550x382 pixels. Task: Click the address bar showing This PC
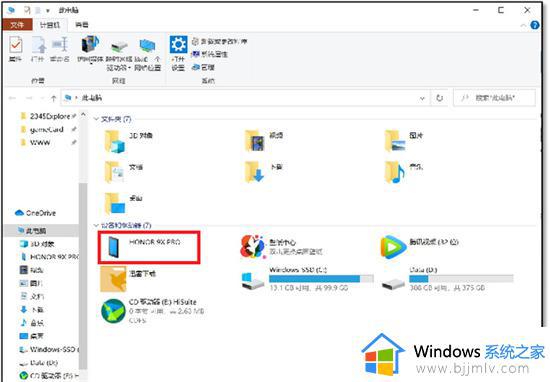tap(245, 98)
